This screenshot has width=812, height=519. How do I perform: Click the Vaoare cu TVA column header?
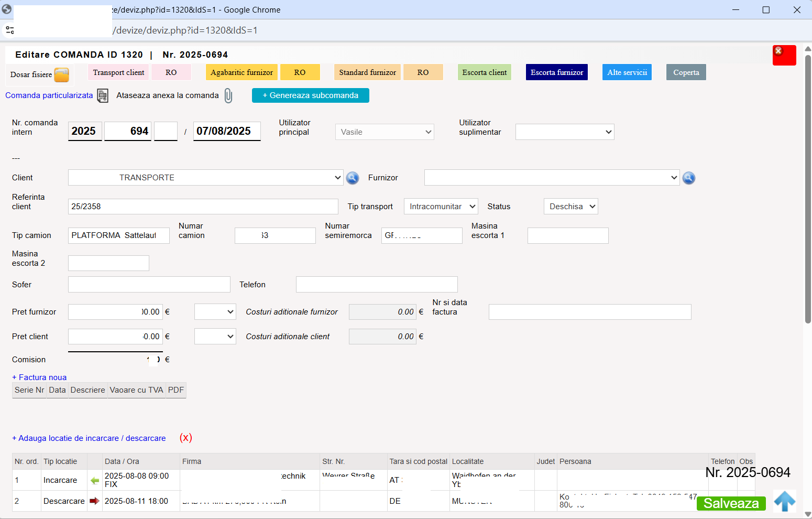click(136, 390)
